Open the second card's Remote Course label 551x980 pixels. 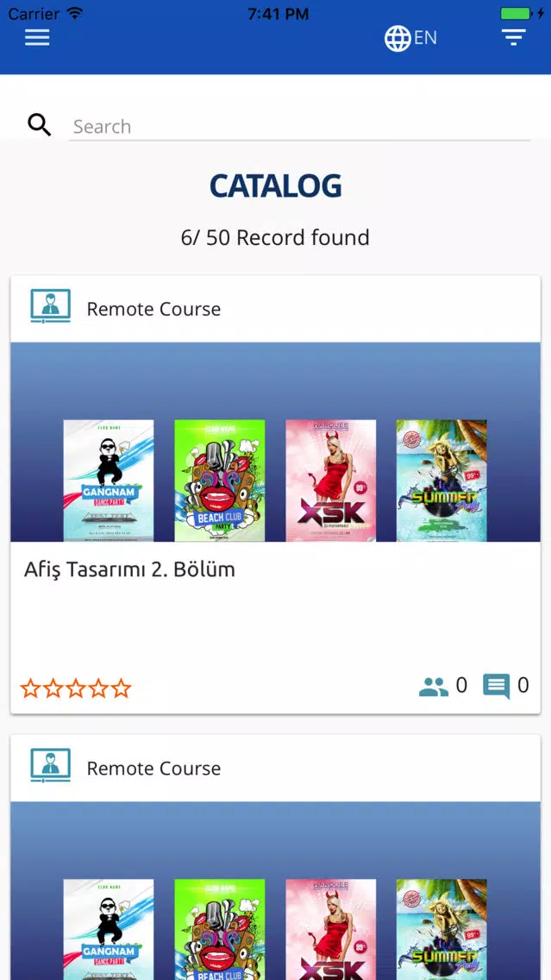153,768
